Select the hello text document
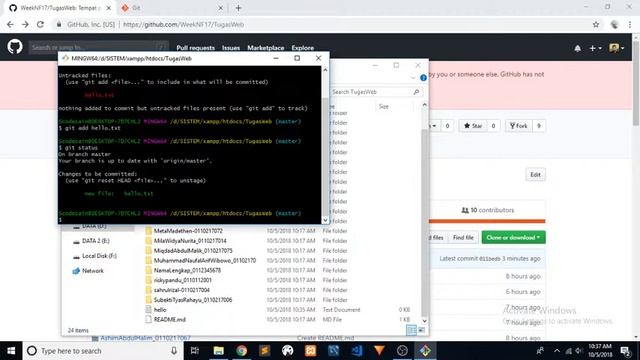Image resolution: width=640 pixels, height=360 pixels. [160, 310]
